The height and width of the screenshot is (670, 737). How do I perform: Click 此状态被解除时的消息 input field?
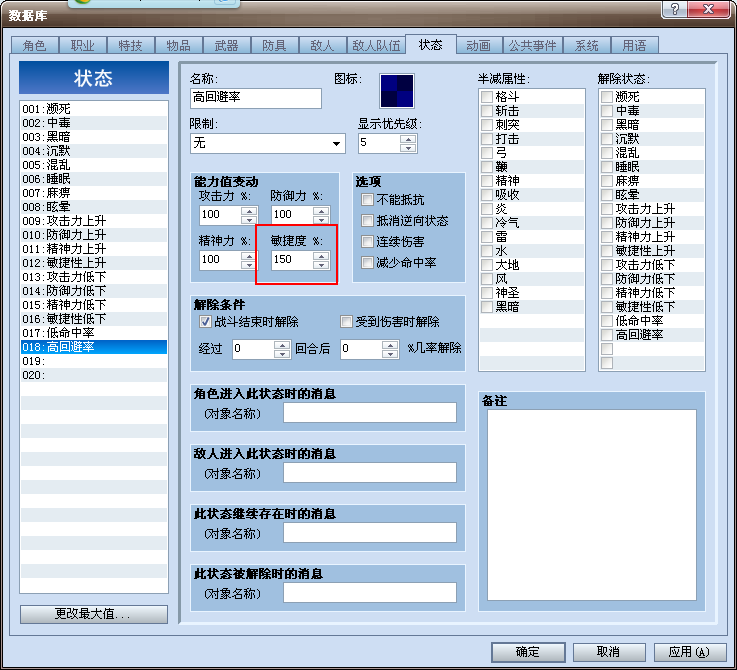(369, 593)
